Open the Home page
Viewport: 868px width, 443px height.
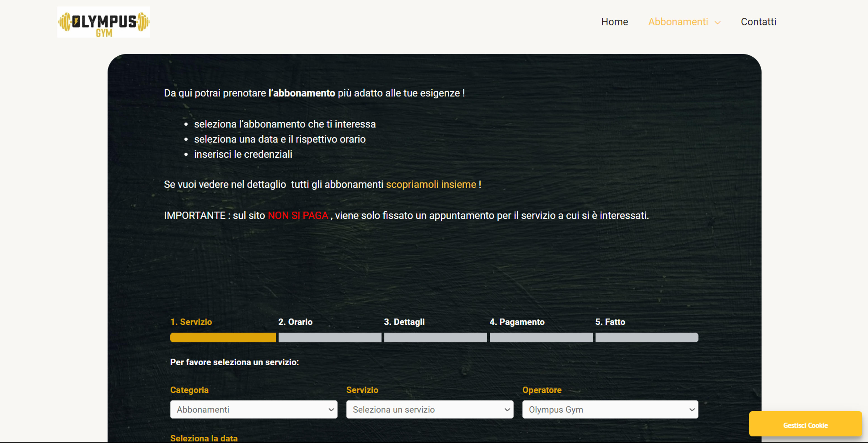615,22
